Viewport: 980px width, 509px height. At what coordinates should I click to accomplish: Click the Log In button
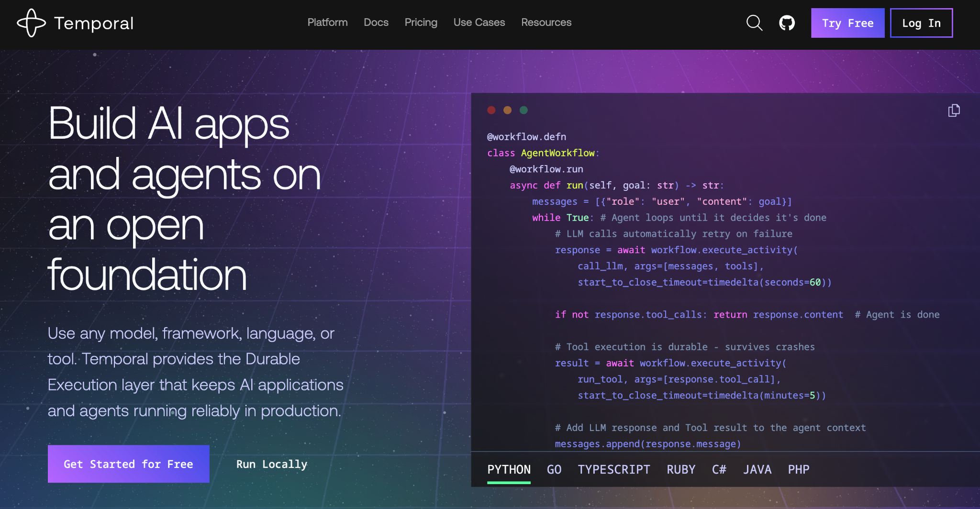click(x=921, y=23)
